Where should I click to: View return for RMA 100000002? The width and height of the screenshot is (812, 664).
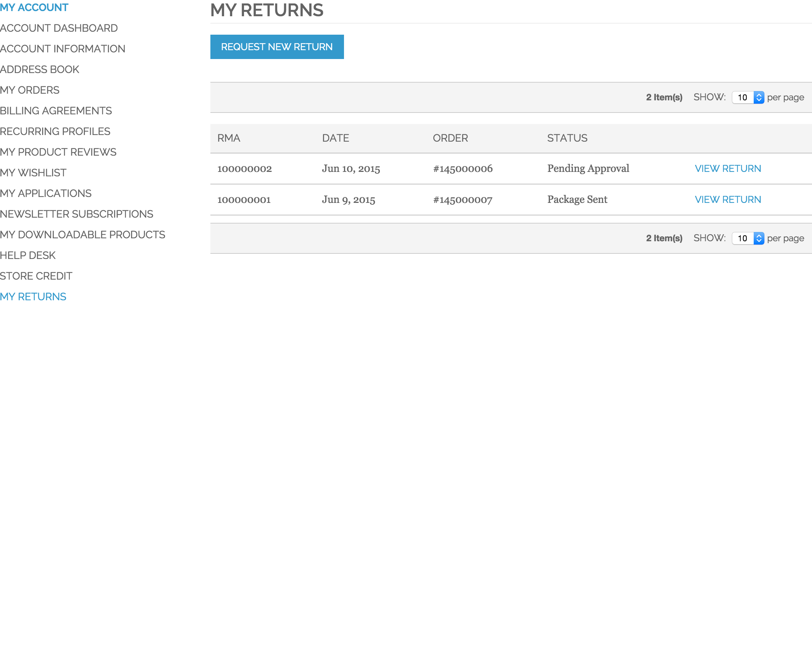pyautogui.click(x=727, y=168)
